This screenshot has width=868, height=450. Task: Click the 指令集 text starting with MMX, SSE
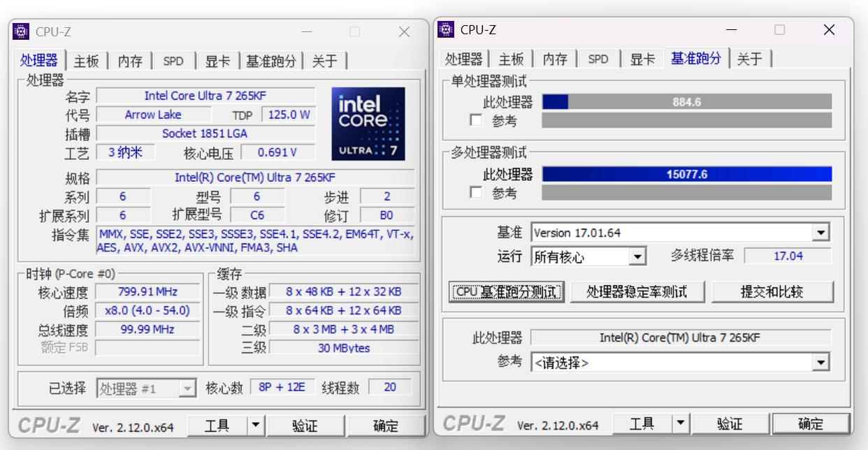[x=256, y=240]
